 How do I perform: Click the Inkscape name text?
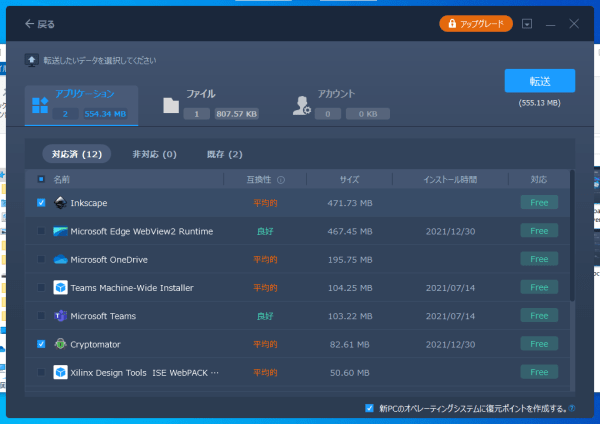click(x=89, y=203)
